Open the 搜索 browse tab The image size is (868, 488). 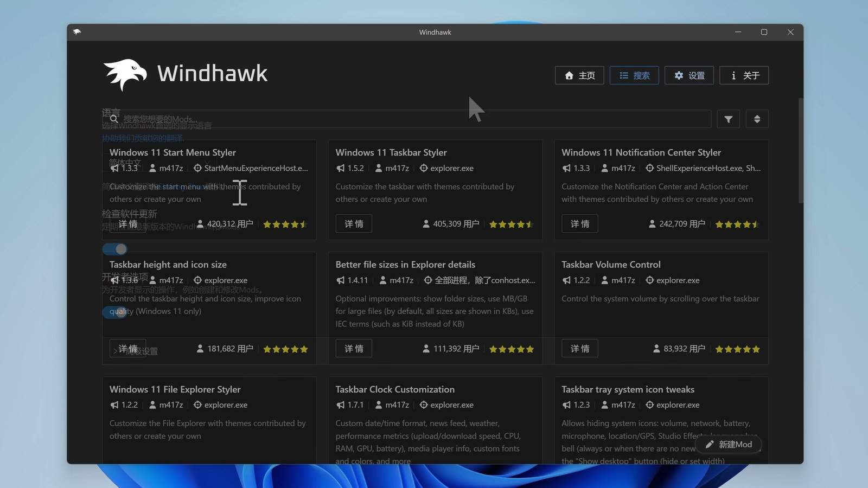pos(634,75)
